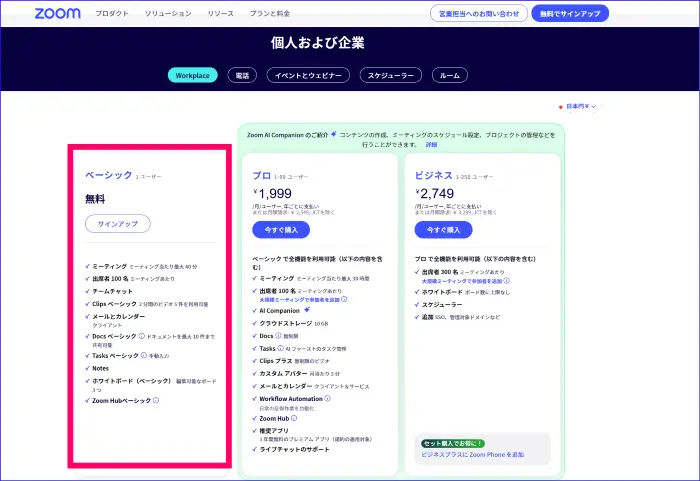The height and width of the screenshot is (481, 700).
Task: Go to プランと料金 in the top nav
Action: 270,13
